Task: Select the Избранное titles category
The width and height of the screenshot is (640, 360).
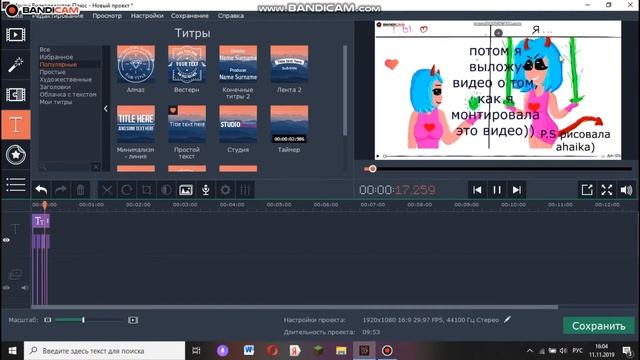Action: [x=56, y=57]
